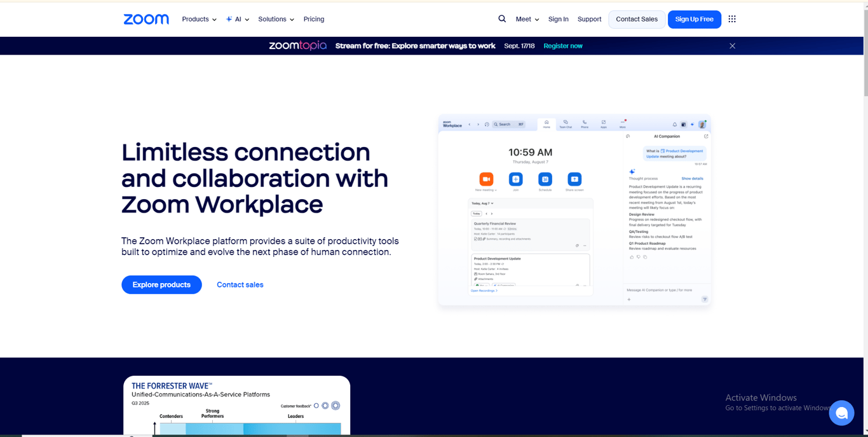868x437 pixels.
Task: Select the Phone icon in Workplace mockup
Action: (x=585, y=122)
